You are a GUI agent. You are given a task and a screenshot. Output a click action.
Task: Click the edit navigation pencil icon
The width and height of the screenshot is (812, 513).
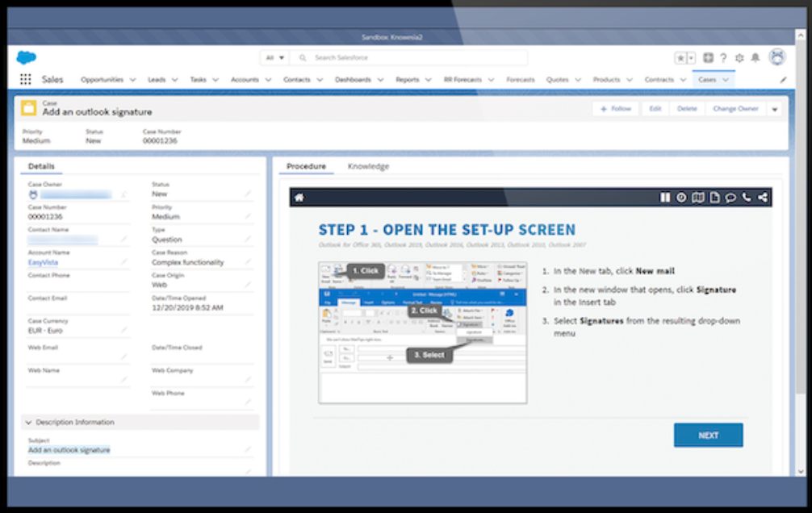[783, 80]
